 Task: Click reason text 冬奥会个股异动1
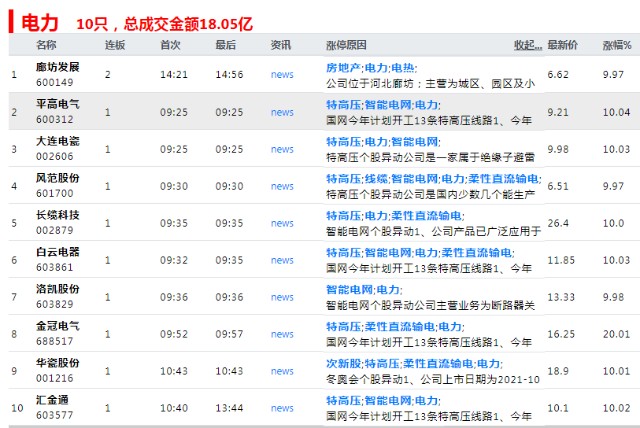367,379
